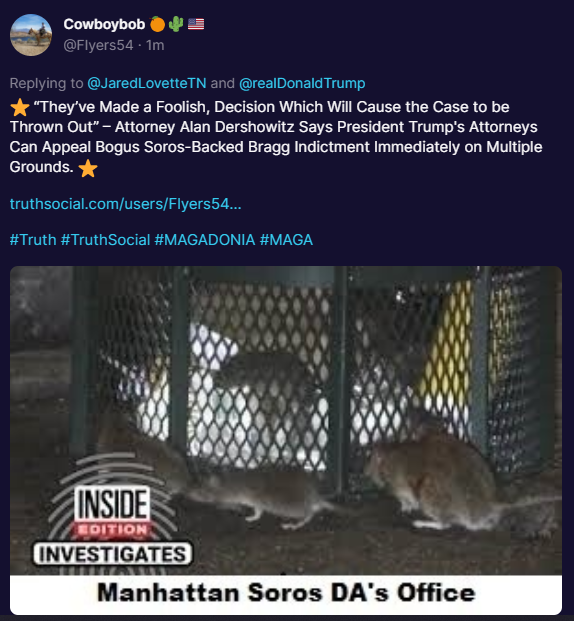Image resolution: width=574 pixels, height=621 pixels.
Task: Open Cowboybob's profile avatar picture
Action: click(x=31, y=35)
